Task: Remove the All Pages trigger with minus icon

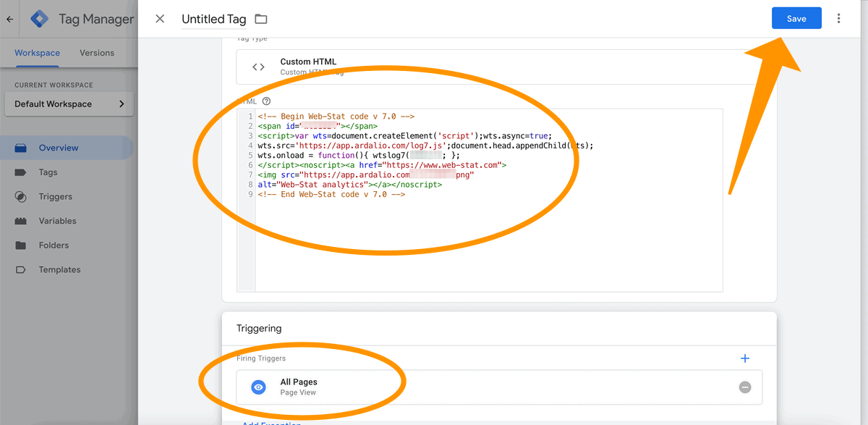Action: pyautogui.click(x=745, y=387)
